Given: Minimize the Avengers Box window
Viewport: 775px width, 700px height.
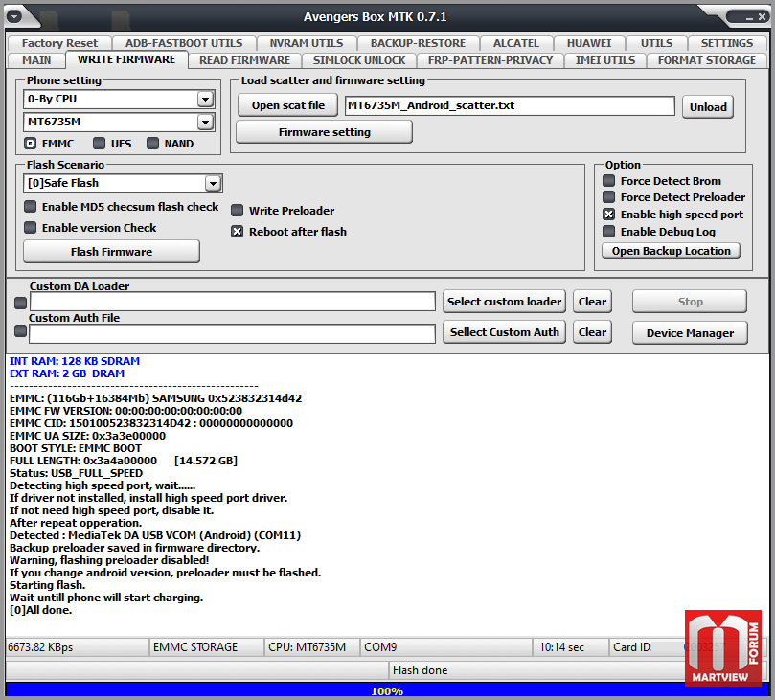Looking at the screenshot, I should click(x=749, y=17).
